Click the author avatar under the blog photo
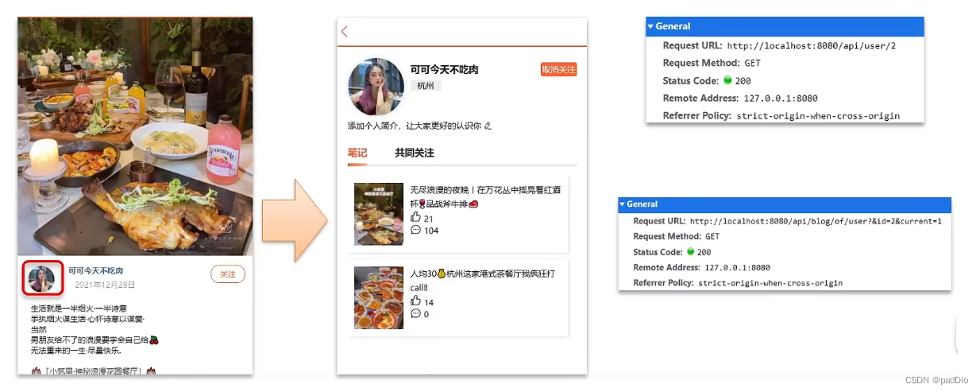 click(x=41, y=278)
